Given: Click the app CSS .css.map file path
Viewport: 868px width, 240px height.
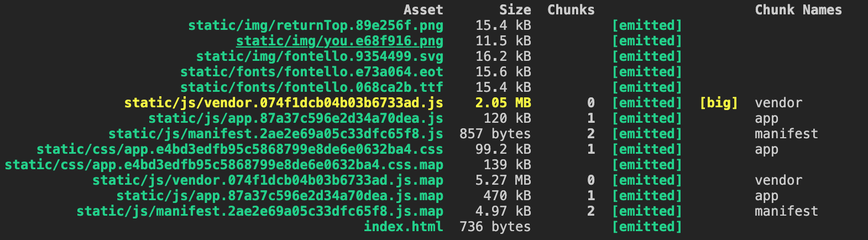Looking at the screenshot, I should 224,165.
